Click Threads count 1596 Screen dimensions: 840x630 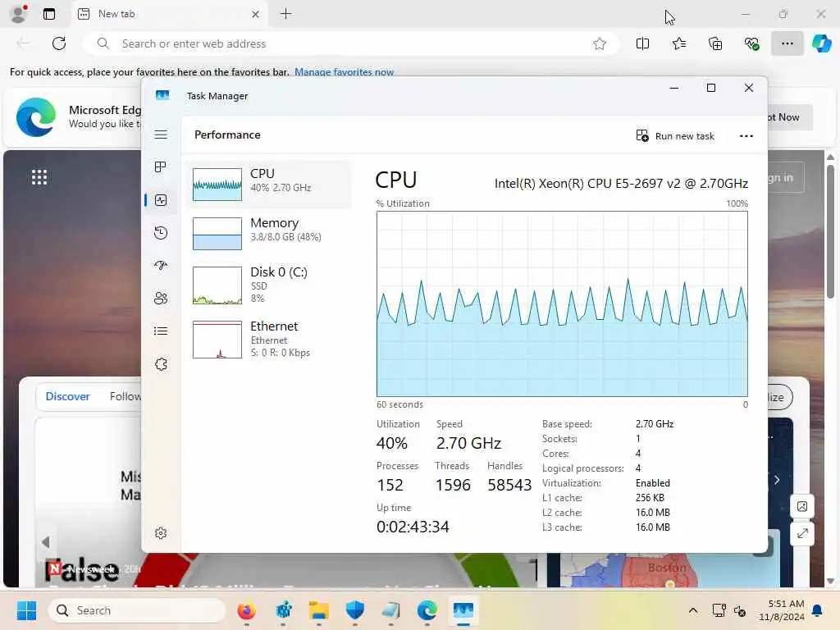(453, 485)
